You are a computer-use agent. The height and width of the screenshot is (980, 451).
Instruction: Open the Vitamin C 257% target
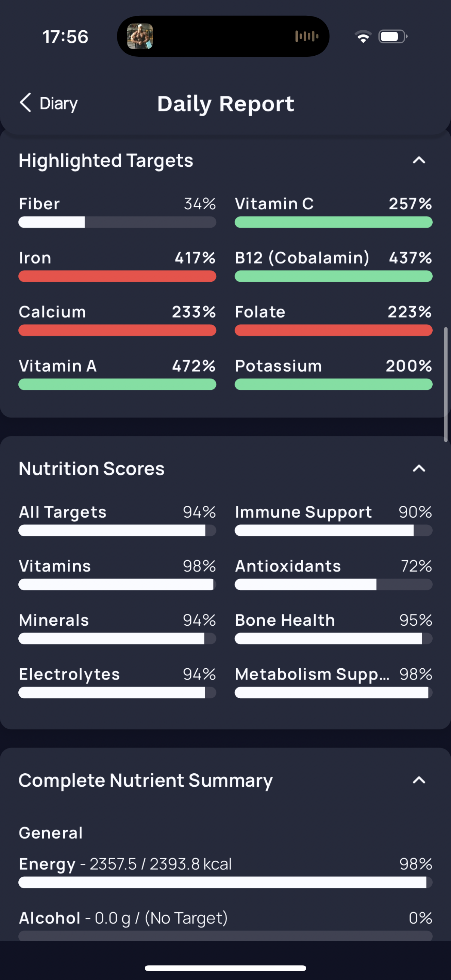334,212
